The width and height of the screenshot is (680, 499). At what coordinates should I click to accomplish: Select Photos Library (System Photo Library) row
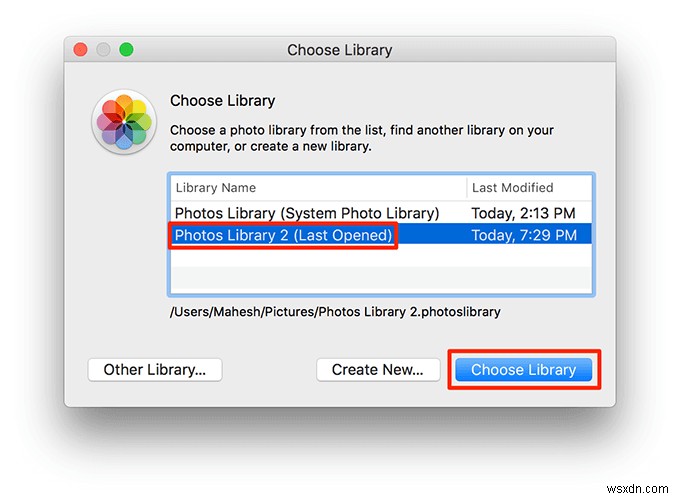pos(307,213)
